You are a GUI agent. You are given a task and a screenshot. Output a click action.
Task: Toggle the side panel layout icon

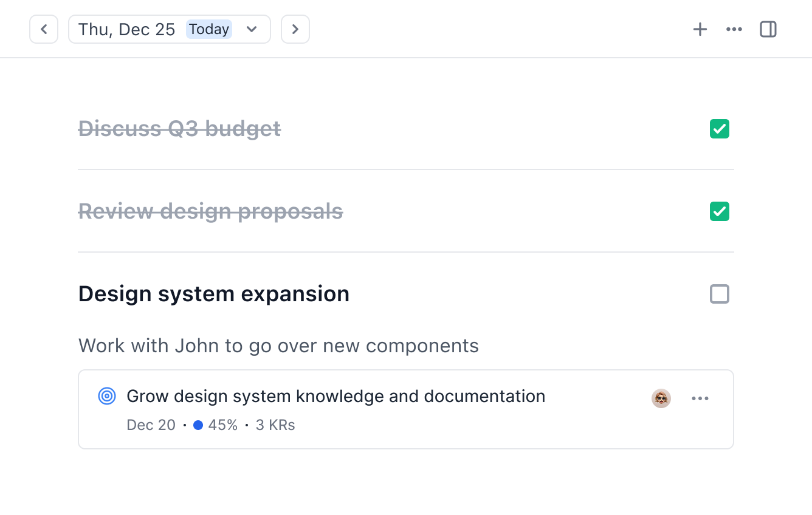pos(768,29)
